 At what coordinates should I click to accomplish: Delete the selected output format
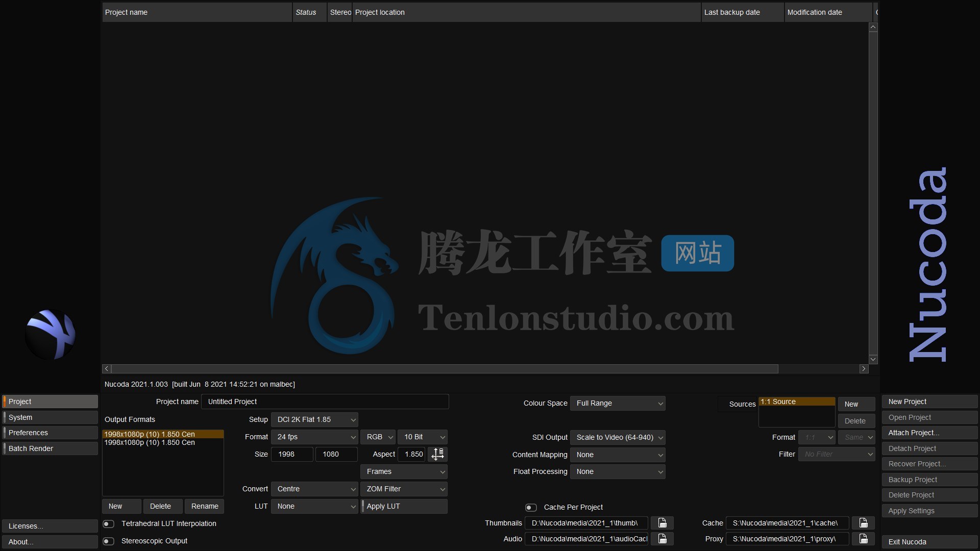pos(163,506)
